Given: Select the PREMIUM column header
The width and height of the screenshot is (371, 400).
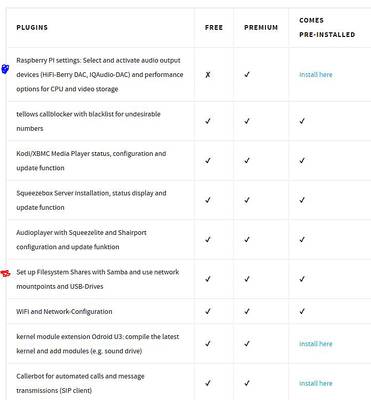Looking at the screenshot, I should [261, 27].
